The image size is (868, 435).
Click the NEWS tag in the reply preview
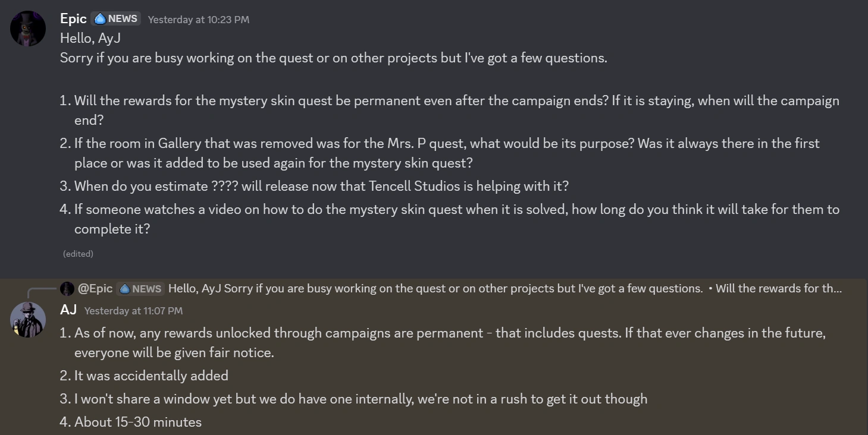147,289
